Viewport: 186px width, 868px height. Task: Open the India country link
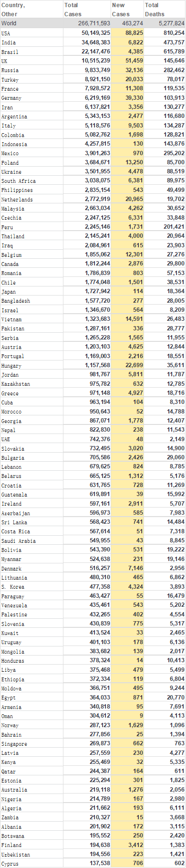tap(8, 42)
